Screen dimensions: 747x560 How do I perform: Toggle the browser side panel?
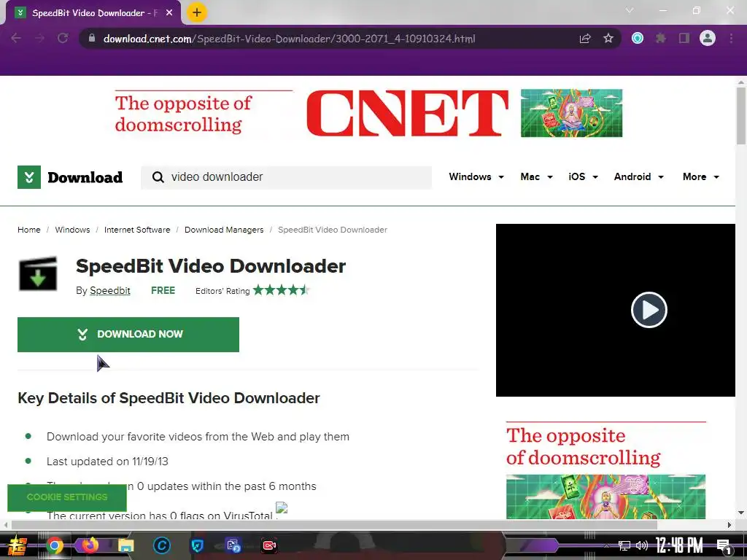684,38
